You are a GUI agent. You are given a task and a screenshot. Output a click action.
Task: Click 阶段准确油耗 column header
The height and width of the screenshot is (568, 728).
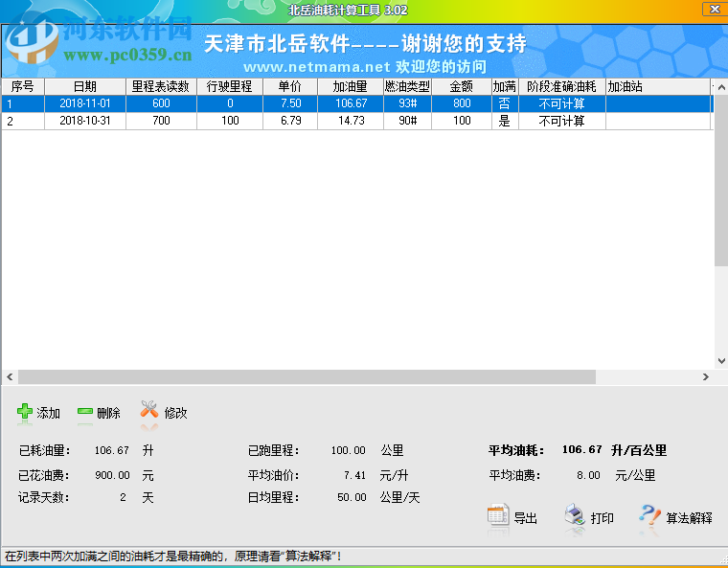tap(561, 86)
